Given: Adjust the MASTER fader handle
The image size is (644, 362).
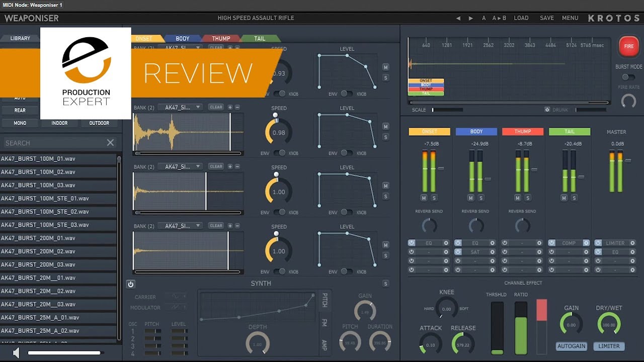Looking at the screenshot, I should 628,160.
